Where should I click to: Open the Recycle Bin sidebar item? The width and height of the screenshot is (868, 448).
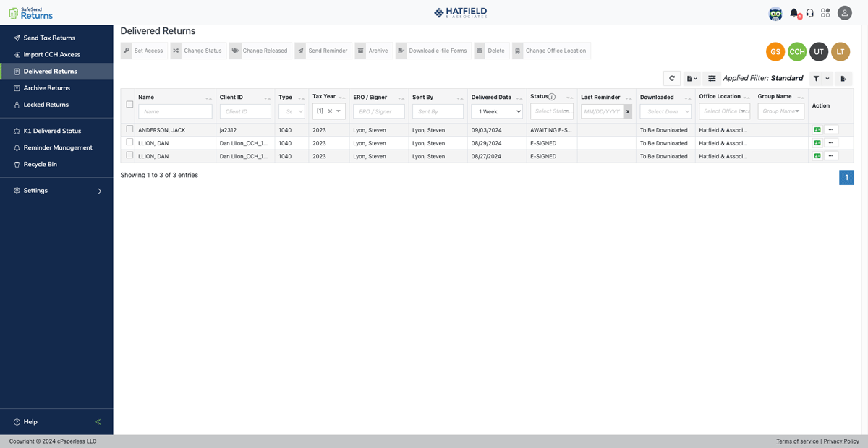pyautogui.click(x=35, y=163)
